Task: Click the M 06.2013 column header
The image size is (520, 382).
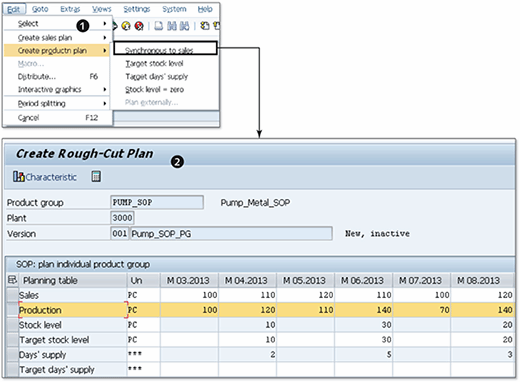Action: [x=363, y=280]
